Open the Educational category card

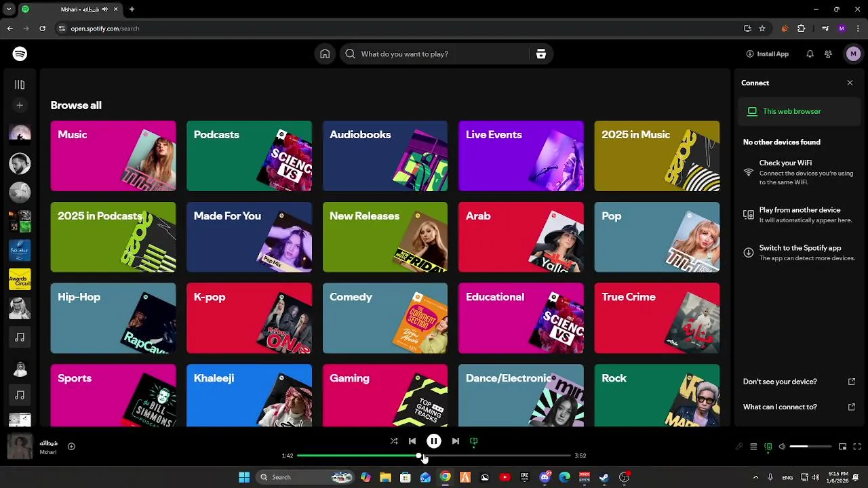[521, 319]
